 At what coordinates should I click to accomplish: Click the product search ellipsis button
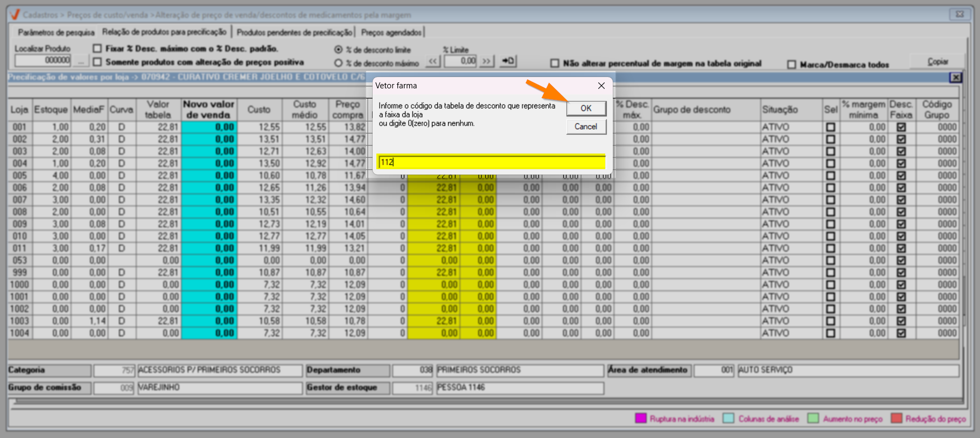[x=81, y=61]
